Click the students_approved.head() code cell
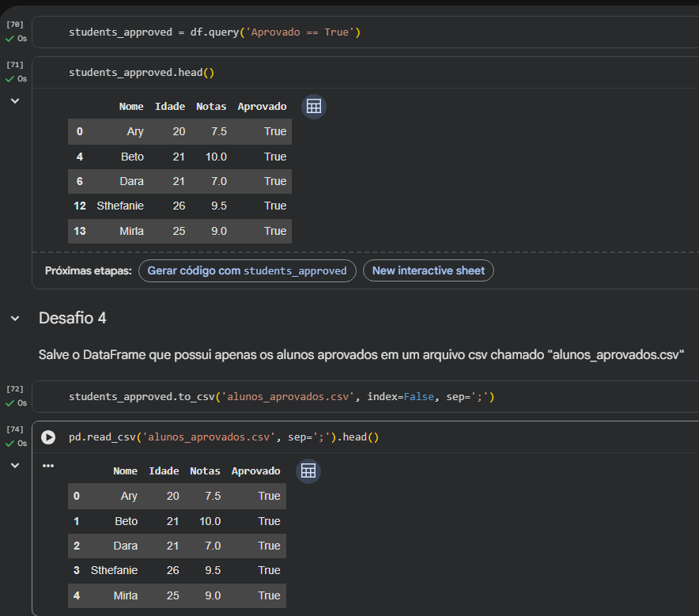Screen dimensions: 699x616 [x=142, y=73]
